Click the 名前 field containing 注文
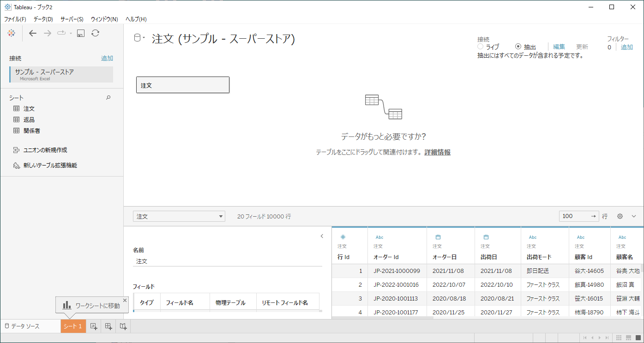Viewport: 644px width, 343px height. pyautogui.click(x=228, y=261)
